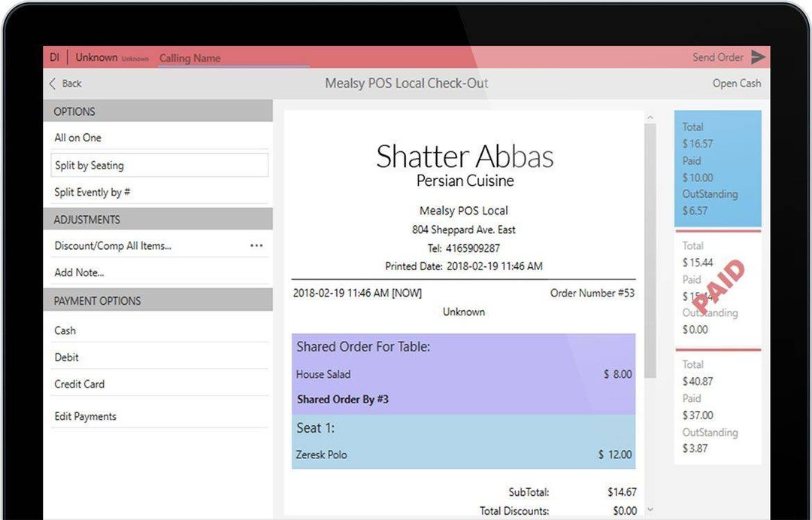812x520 pixels.
Task: Click the Calling Name input field
Action: click(x=233, y=58)
